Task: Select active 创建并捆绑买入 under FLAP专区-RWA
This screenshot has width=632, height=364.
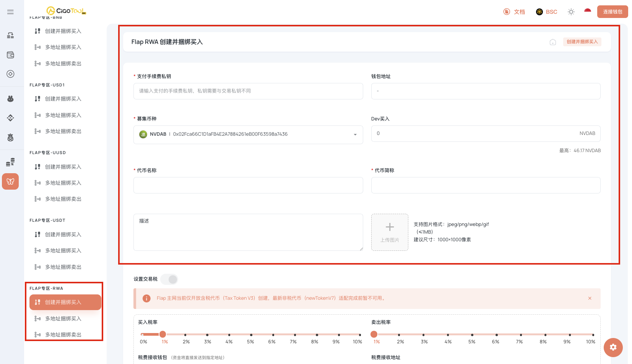Action: pos(65,302)
